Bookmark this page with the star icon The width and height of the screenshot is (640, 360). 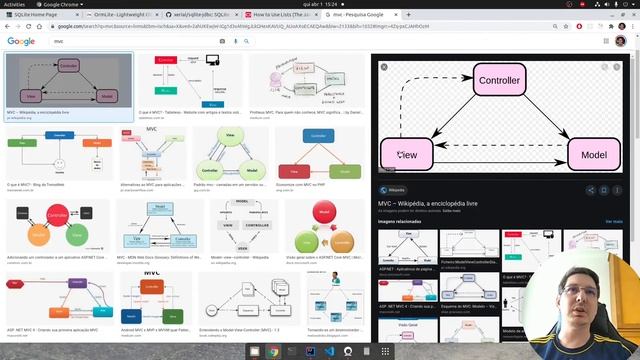click(566, 26)
